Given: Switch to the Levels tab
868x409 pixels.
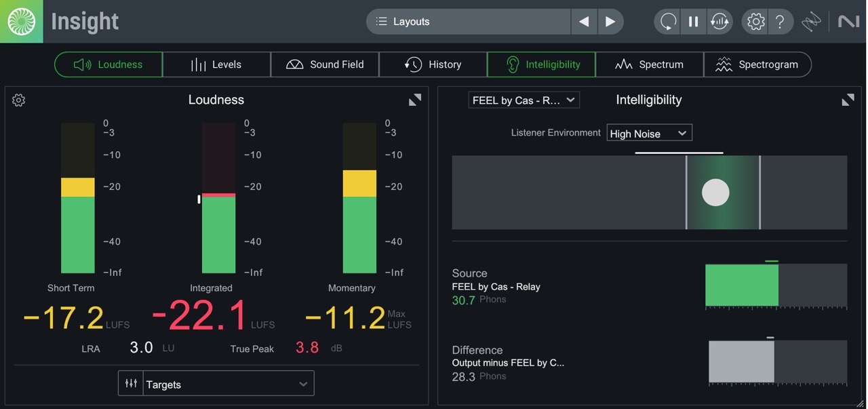Looking at the screenshot, I should 216,64.
